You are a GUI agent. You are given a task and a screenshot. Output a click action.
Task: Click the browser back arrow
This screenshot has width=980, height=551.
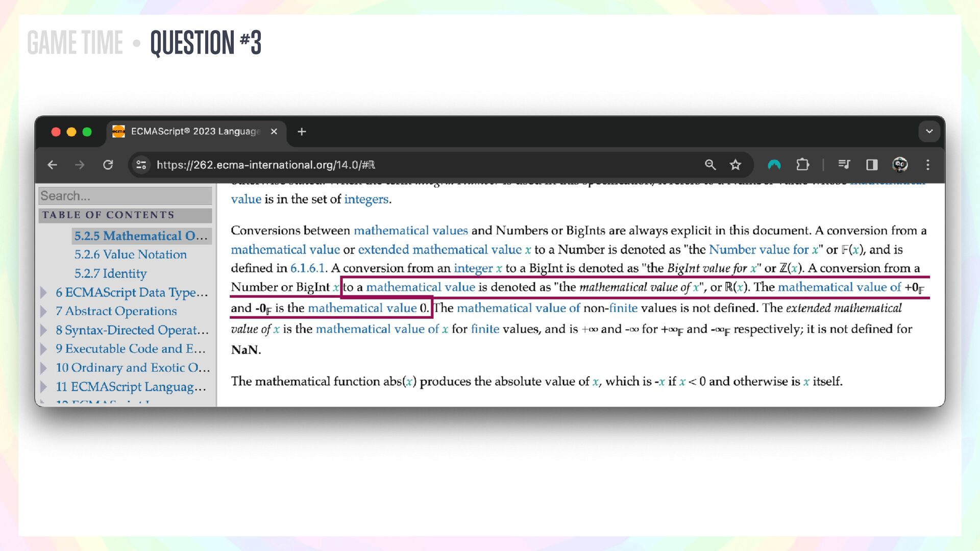[52, 165]
